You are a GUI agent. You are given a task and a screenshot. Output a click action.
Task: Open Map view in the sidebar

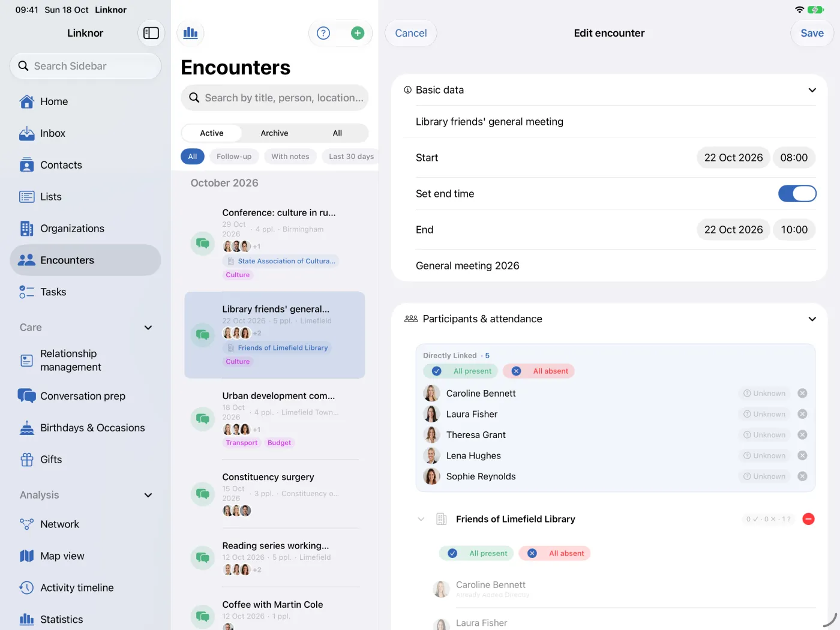tap(85, 556)
